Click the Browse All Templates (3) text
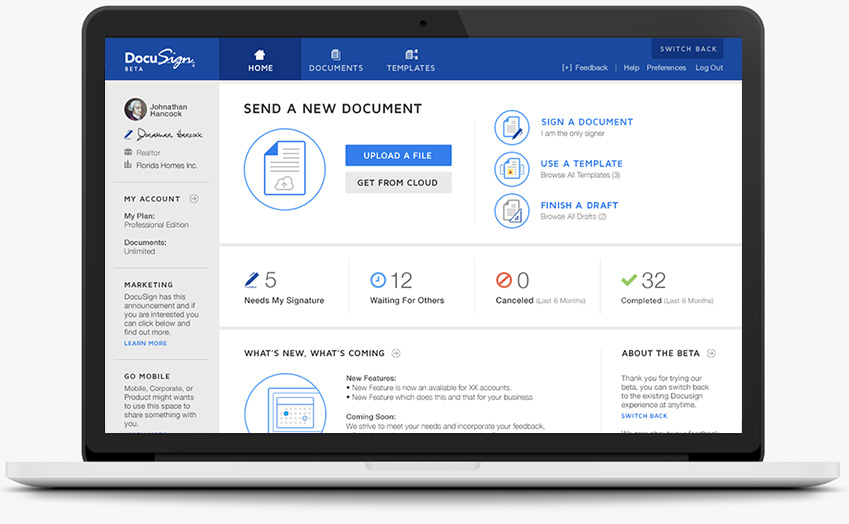This screenshot has height=524, width=849. click(580, 175)
